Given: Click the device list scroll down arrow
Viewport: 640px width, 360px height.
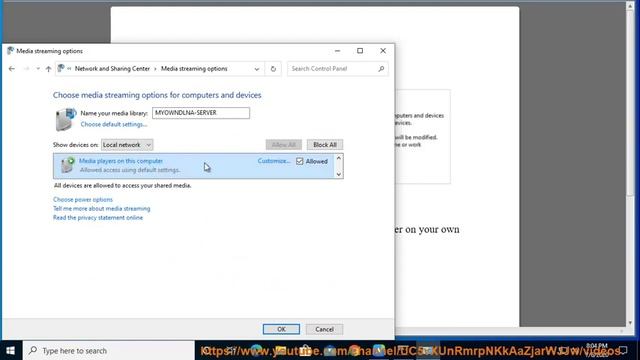Looking at the screenshot, I should [338, 174].
